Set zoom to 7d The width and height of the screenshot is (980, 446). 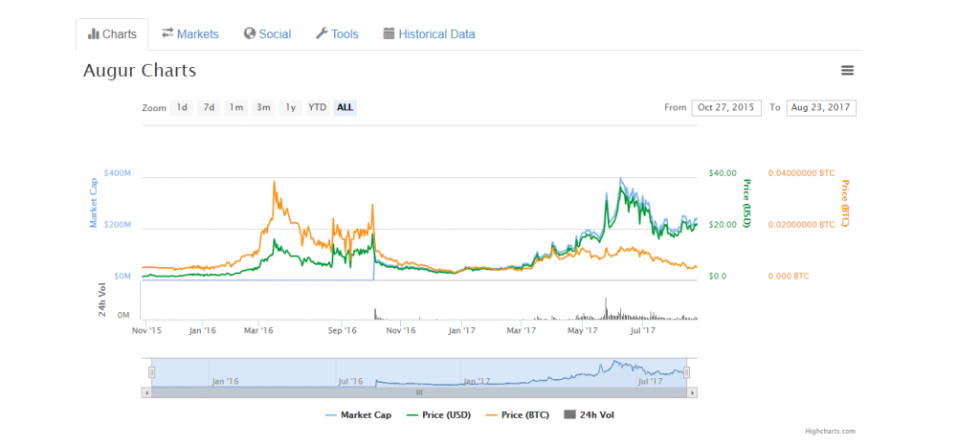point(210,107)
